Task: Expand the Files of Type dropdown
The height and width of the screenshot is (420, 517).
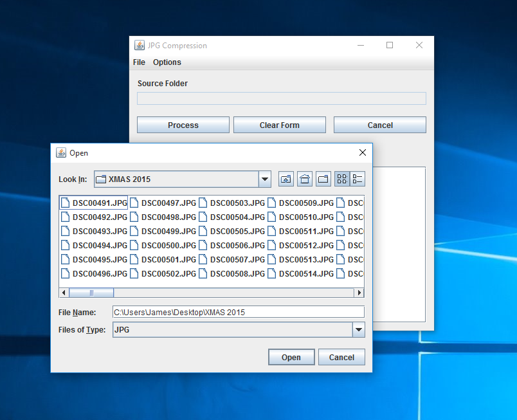Action: point(358,329)
